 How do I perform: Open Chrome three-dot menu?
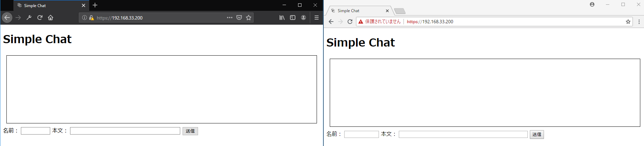pos(639,22)
